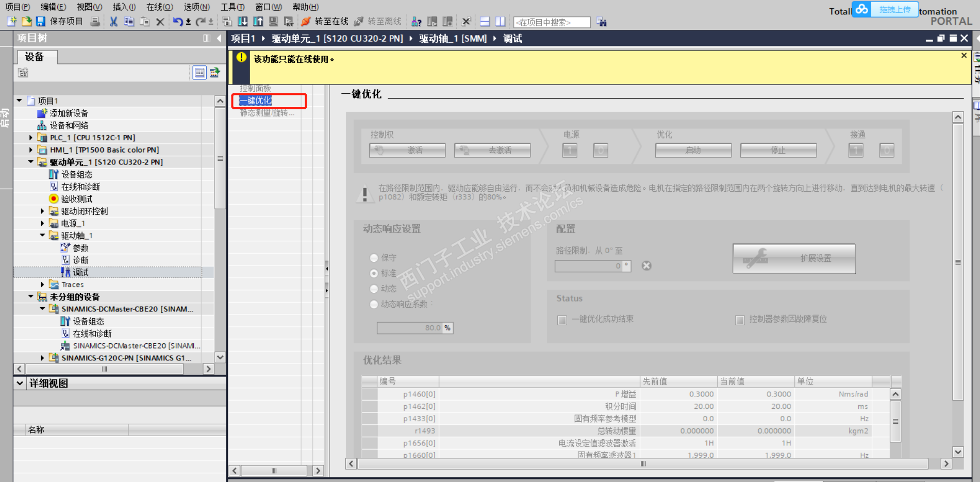Collapse the 驱动轴_1 tree node
The width and height of the screenshot is (980, 482).
[x=43, y=236]
